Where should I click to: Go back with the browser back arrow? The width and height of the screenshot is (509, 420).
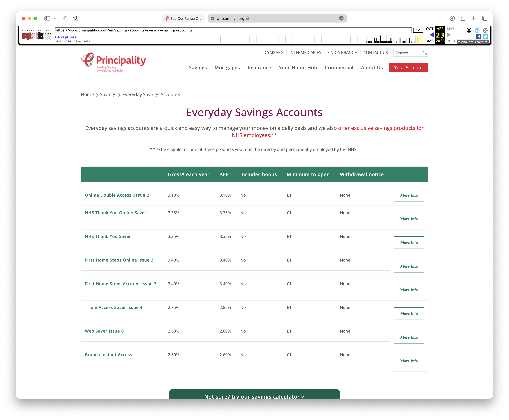coord(65,18)
